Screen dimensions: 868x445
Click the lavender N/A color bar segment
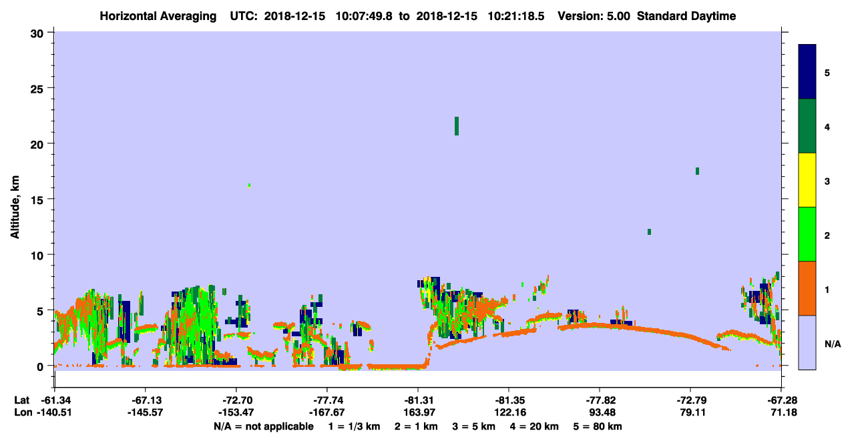pos(807,342)
